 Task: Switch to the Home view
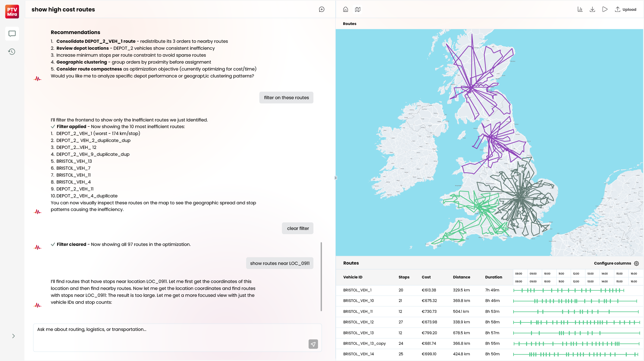click(345, 9)
